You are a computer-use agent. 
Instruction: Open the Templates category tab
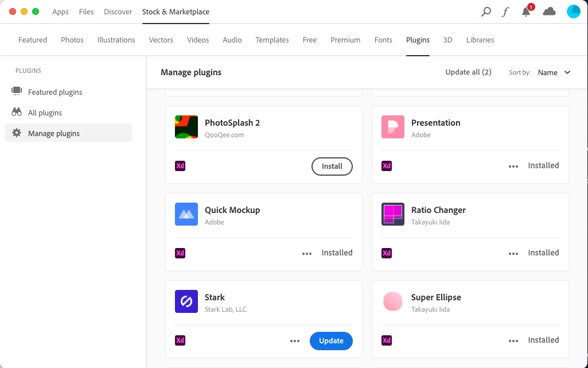click(x=272, y=40)
